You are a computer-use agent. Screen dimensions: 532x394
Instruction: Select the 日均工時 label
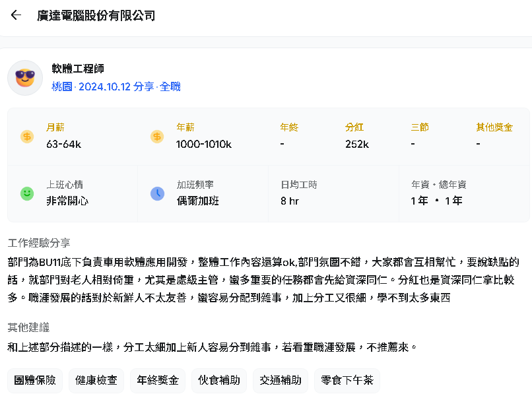298,185
